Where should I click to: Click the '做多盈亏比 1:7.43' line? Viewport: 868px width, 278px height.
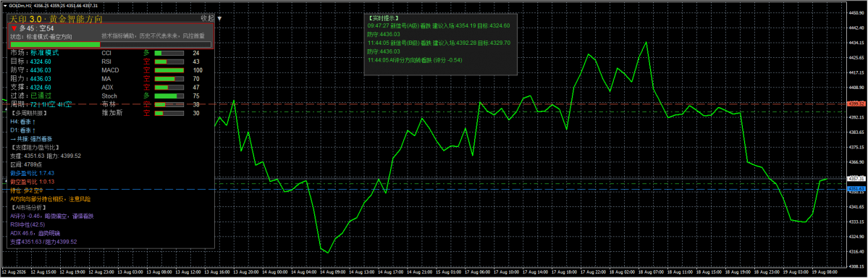click(32, 173)
